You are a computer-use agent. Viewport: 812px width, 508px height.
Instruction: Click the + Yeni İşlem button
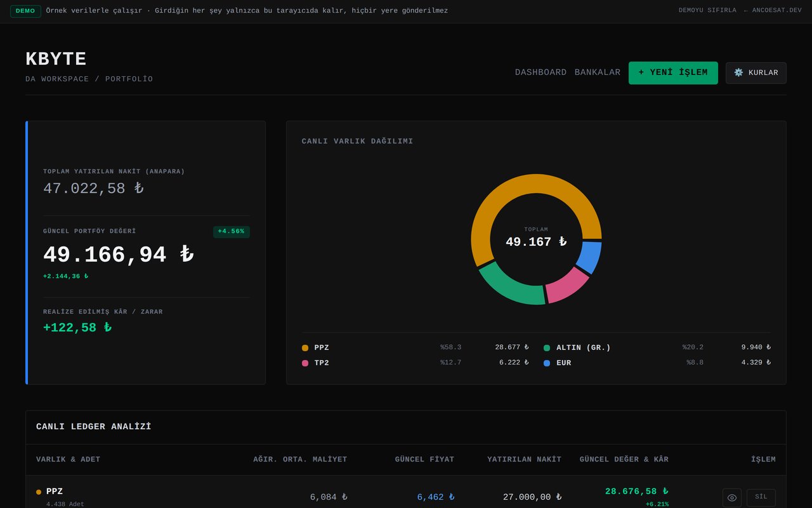tap(673, 73)
